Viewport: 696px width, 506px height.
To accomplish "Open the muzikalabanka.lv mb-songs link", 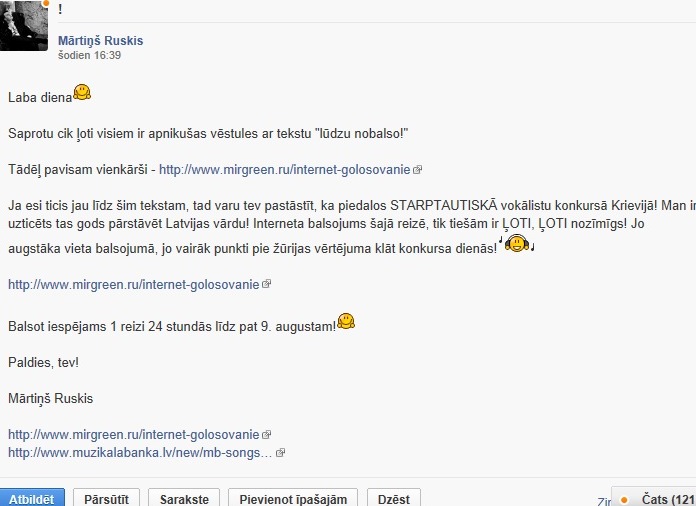I will (140, 453).
